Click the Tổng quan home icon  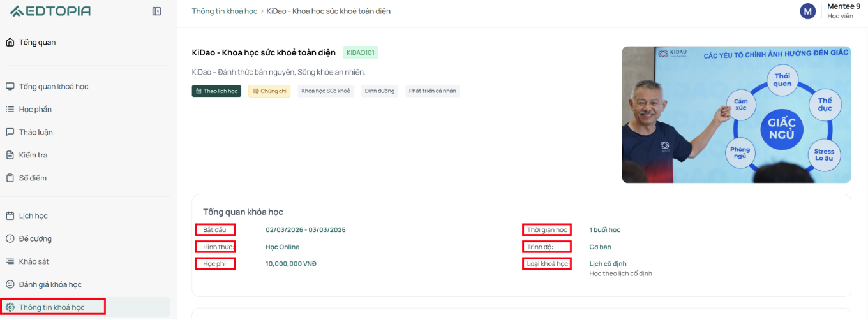point(10,42)
